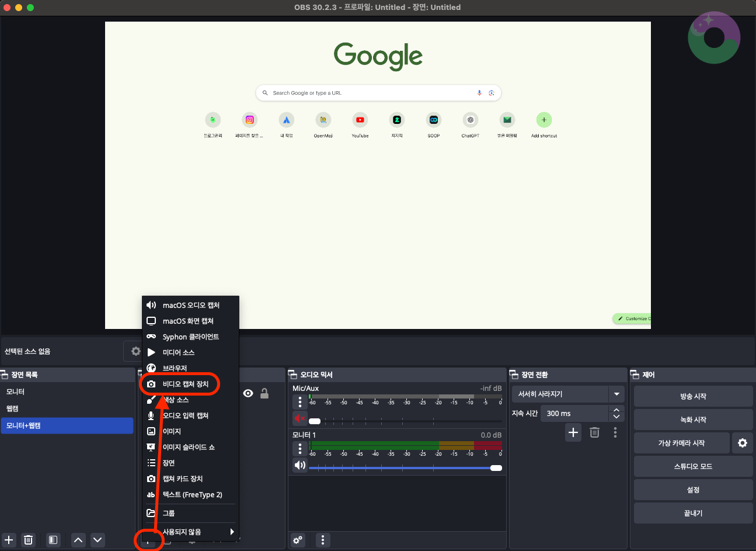This screenshot has height=551, width=756.
Task: Remove the selected scene with the trash icon
Action: (28, 540)
